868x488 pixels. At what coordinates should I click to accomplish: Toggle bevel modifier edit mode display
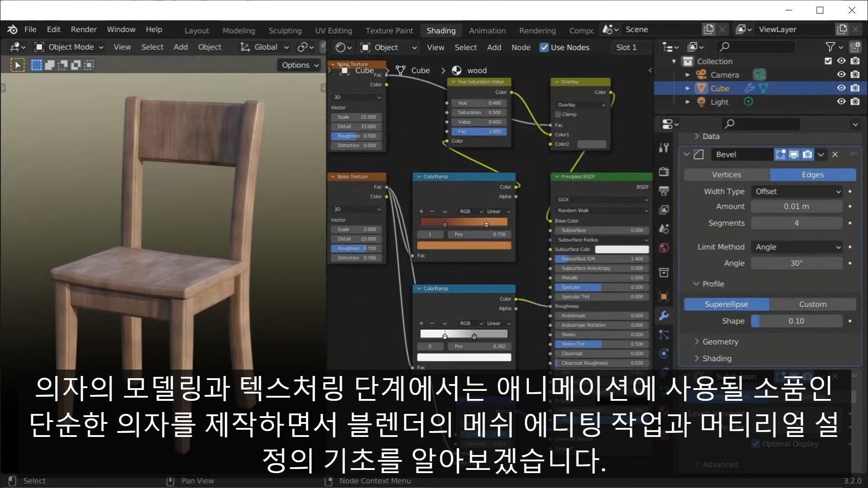780,155
